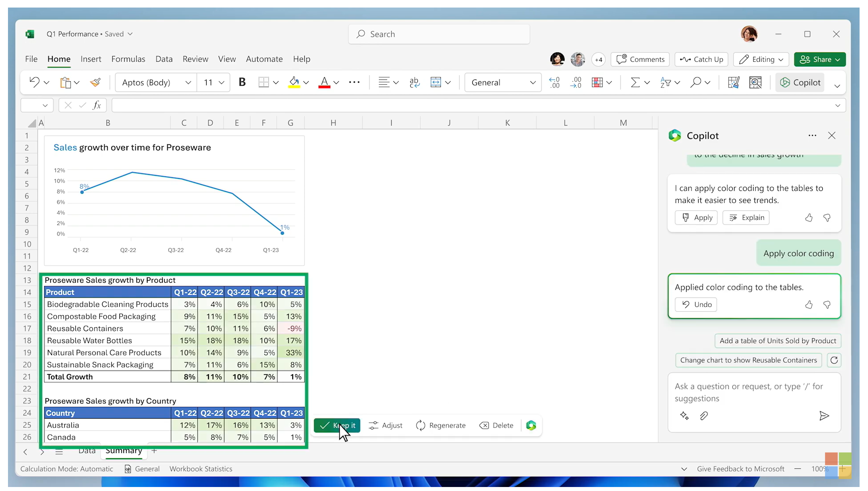Open the font name dropdown
The width and height of the screenshot is (868, 491).
click(x=188, y=83)
